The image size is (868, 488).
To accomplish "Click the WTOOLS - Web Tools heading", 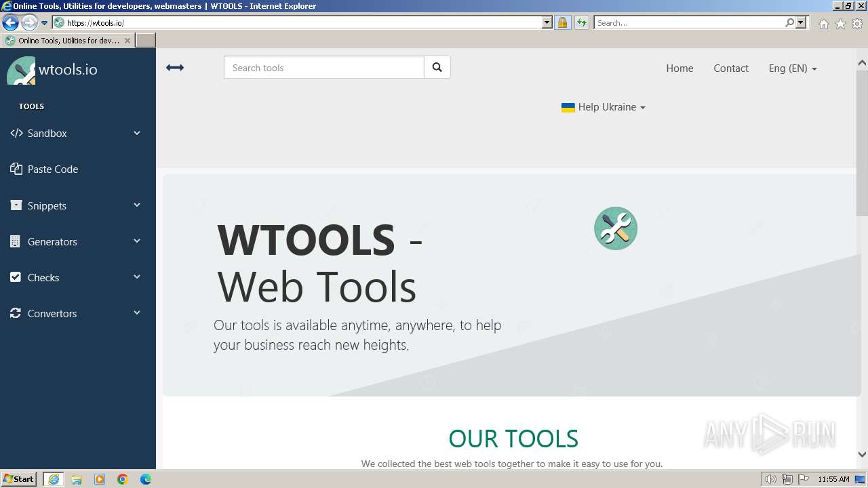I will [320, 262].
